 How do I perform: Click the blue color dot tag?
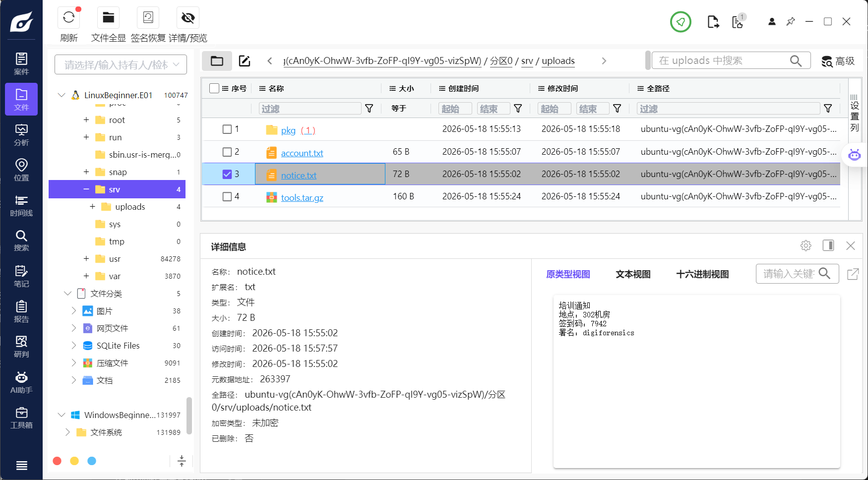92,461
